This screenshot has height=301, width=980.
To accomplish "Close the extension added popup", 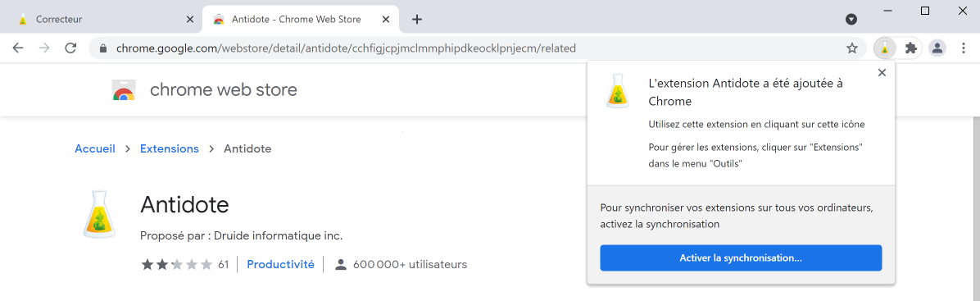I will 882,73.
